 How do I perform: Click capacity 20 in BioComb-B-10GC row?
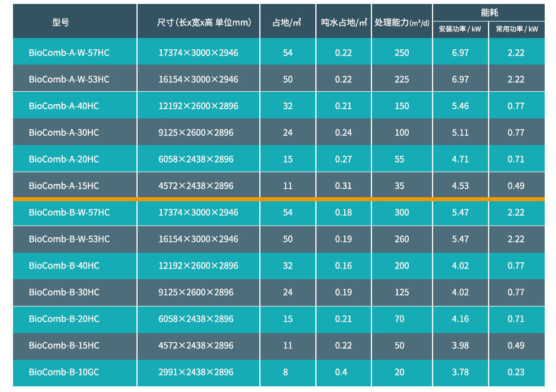399,372
